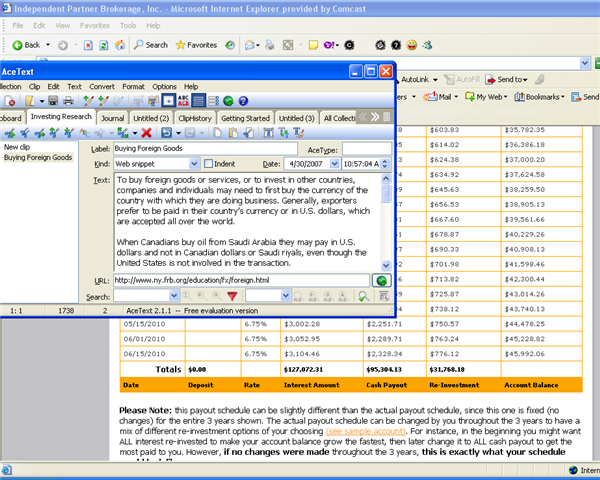Screen dimensions: 600x480
Task: Click the IE Print icon
Action: point(270,45)
